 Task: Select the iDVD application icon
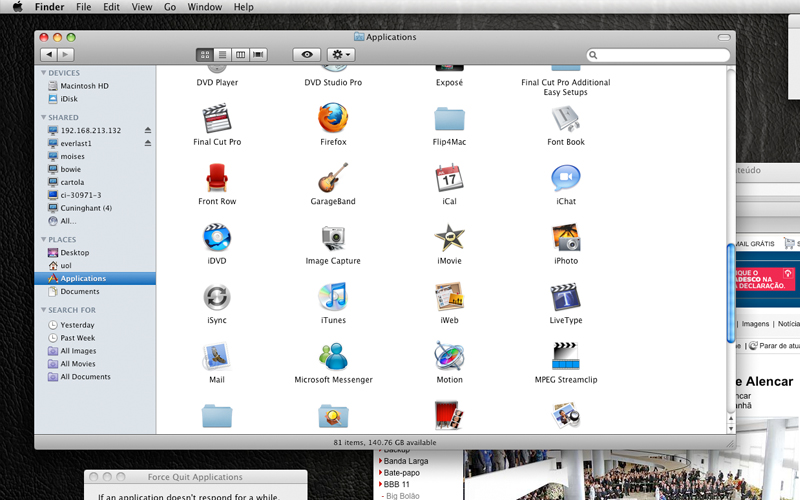pyautogui.click(x=217, y=237)
